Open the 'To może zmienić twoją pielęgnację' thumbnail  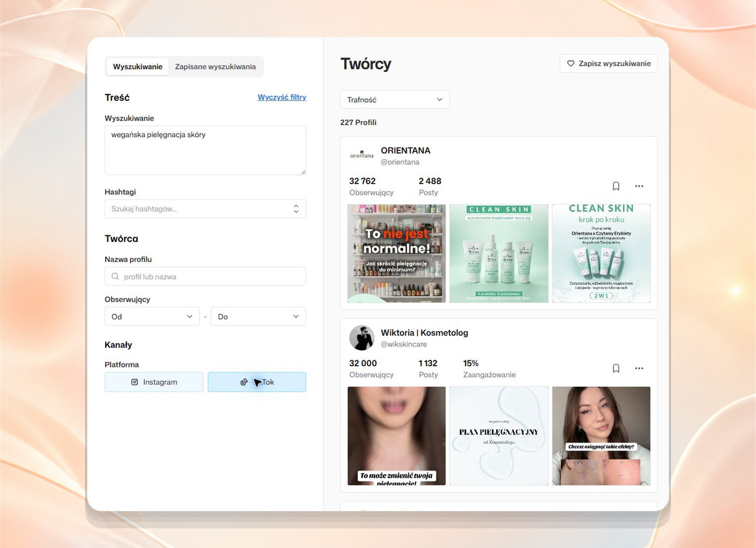(x=397, y=436)
